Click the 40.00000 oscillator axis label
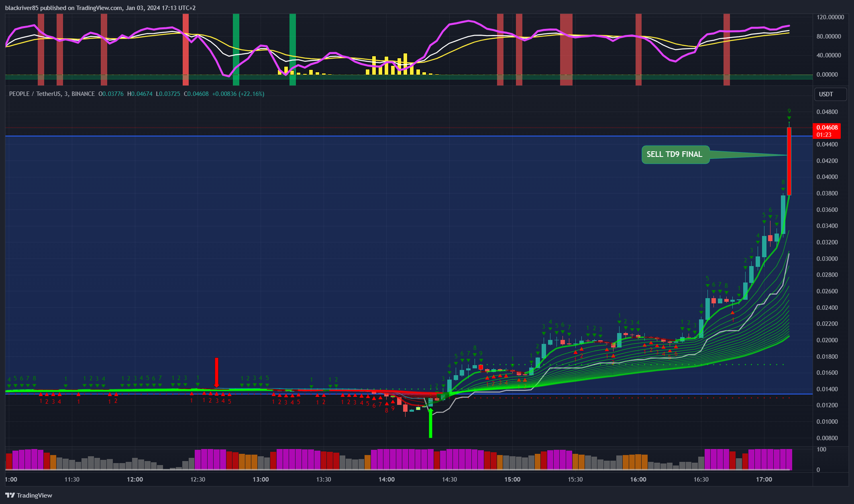 [x=829, y=55]
